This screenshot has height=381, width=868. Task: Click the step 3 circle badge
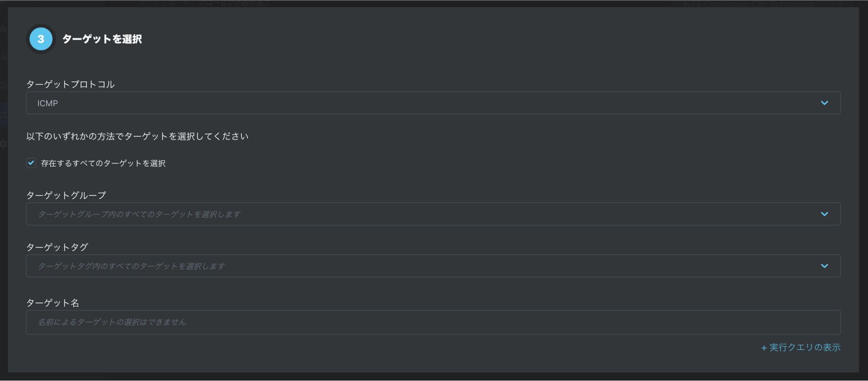pos(41,39)
